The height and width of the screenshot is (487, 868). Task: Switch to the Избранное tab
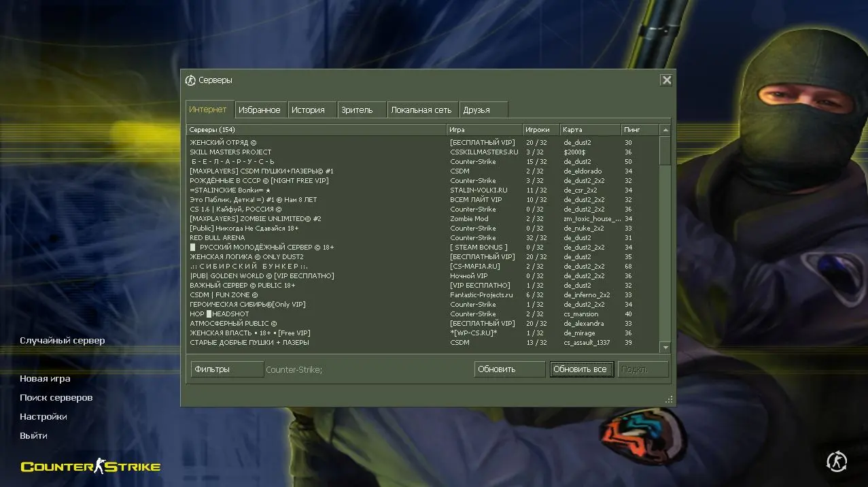[x=260, y=110]
